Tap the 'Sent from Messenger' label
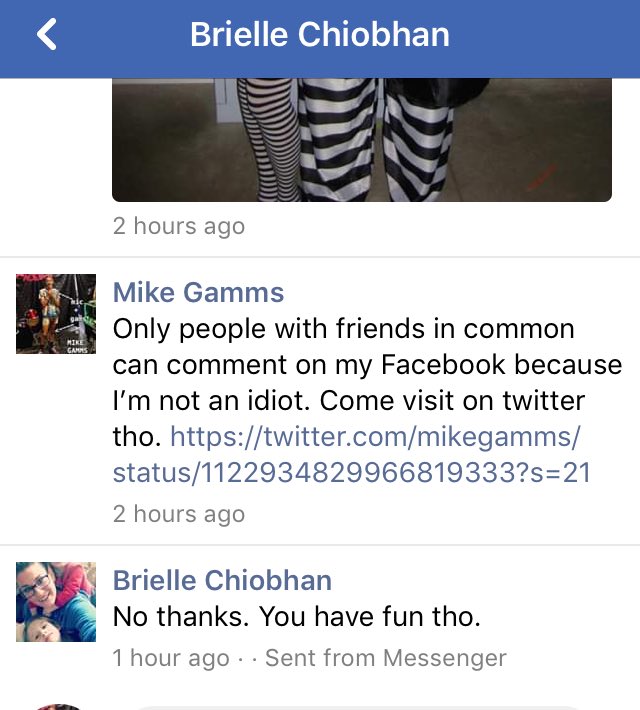640x710 pixels. (x=385, y=658)
